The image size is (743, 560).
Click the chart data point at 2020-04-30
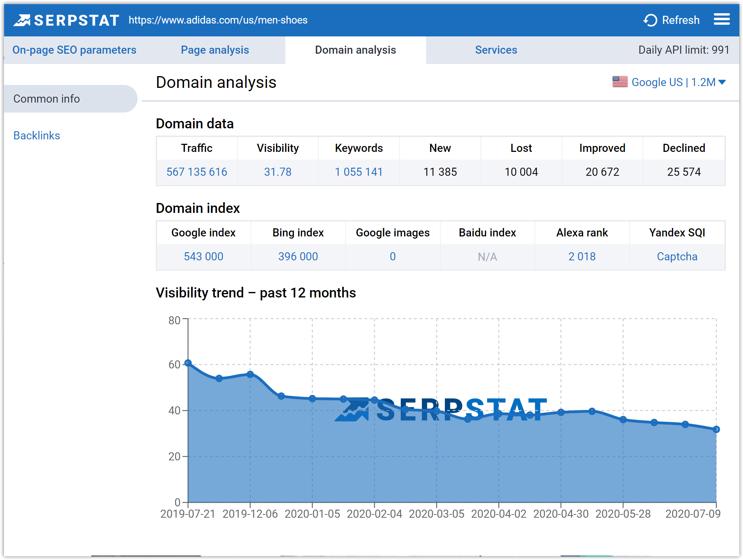coord(561,413)
